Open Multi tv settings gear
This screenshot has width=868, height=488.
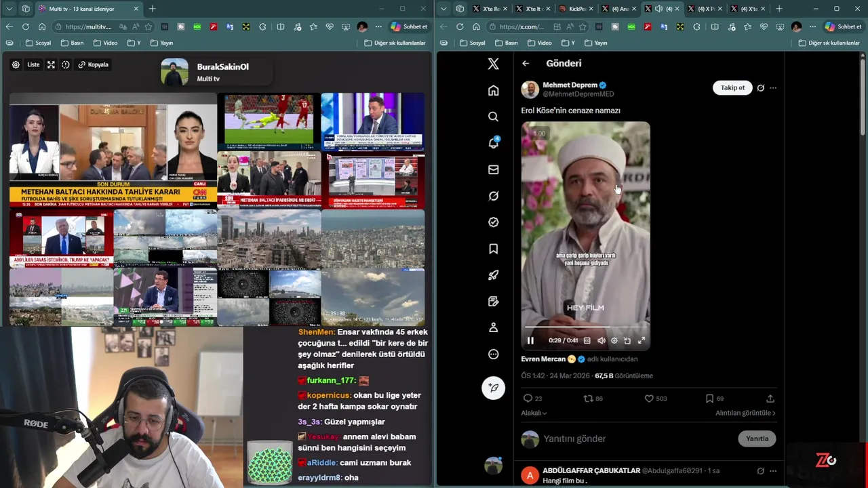[16, 64]
